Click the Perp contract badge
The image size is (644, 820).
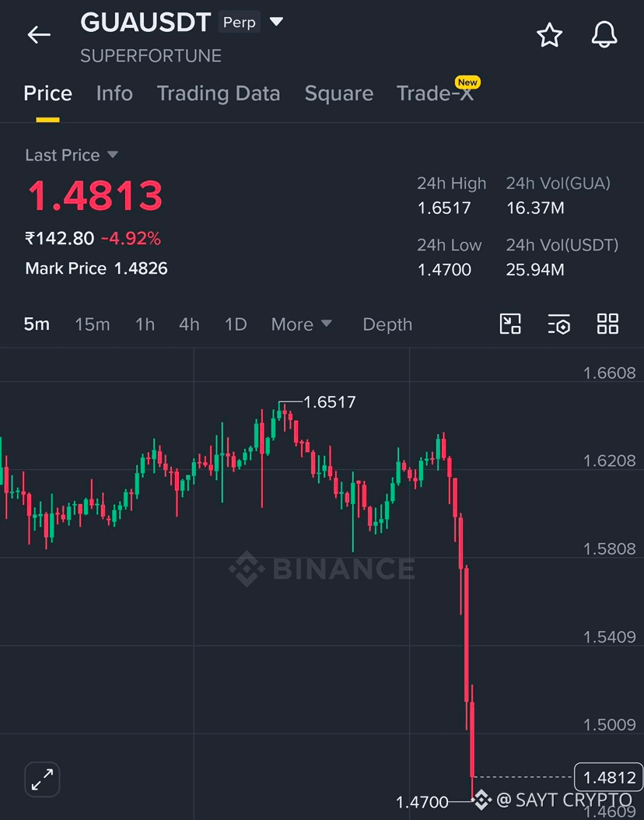click(240, 22)
